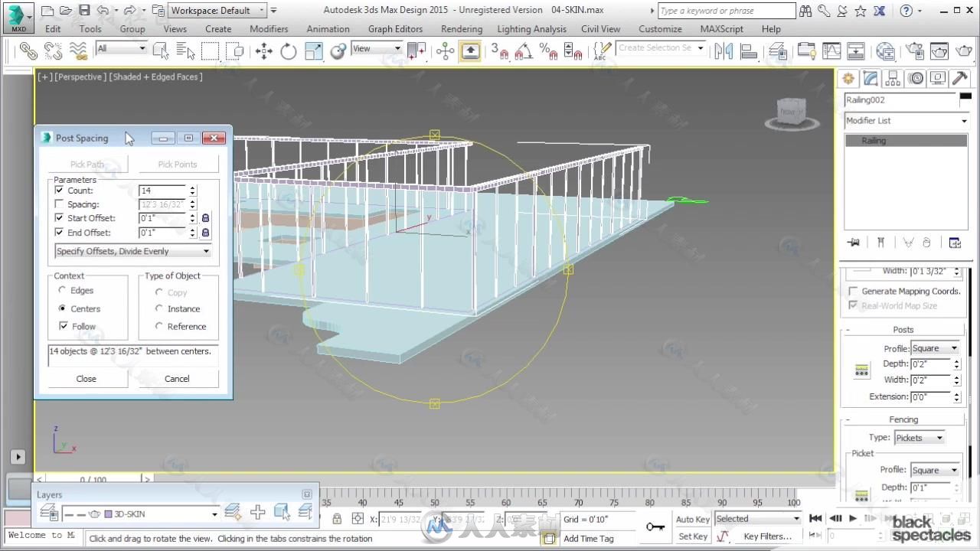Image resolution: width=980 pixels, height=551 pixels.
Task: Open the Motion command panel tab
Action: pyautogui.click(x=916, y=79)
